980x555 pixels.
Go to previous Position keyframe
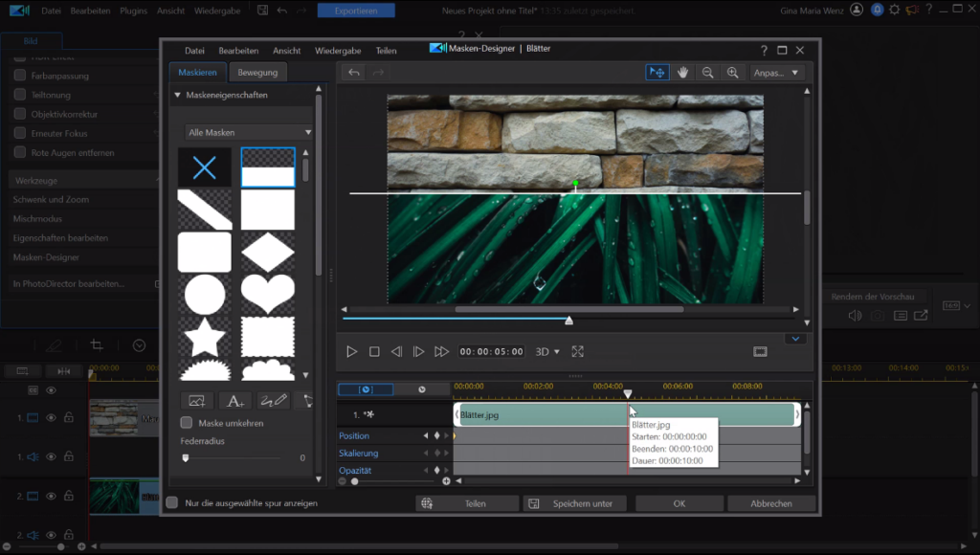point(426,435)
